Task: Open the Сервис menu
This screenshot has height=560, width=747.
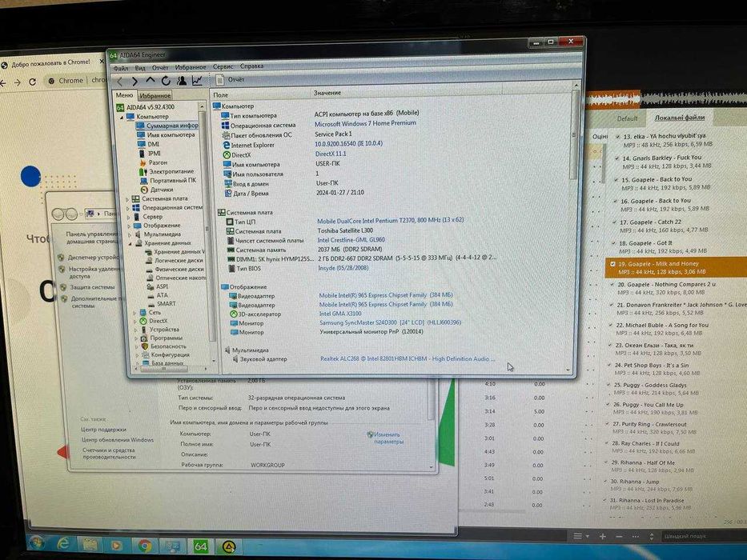Action: pyautogui.click(x=223, y=66)
